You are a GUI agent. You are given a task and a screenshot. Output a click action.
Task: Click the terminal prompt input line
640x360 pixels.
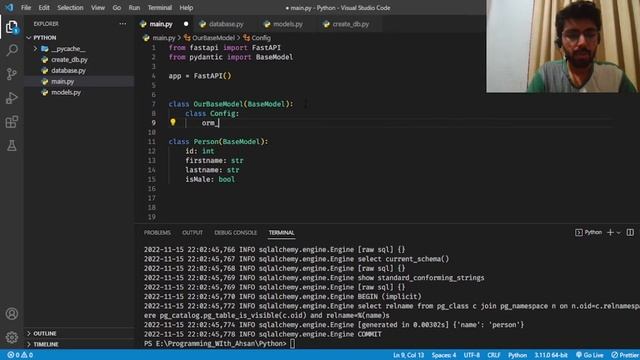coord(219,344)
